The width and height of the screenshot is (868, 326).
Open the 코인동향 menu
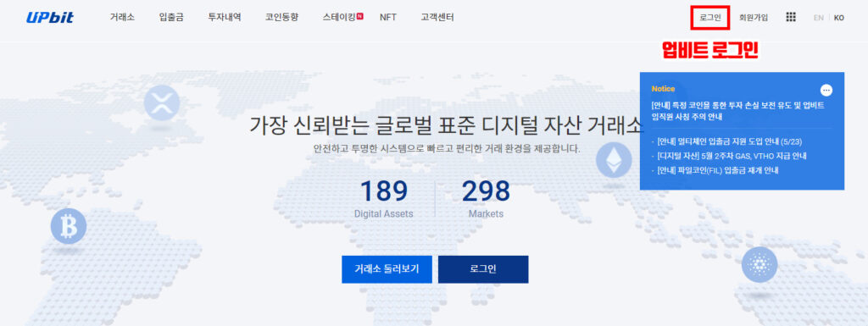(x=281, y=17)
